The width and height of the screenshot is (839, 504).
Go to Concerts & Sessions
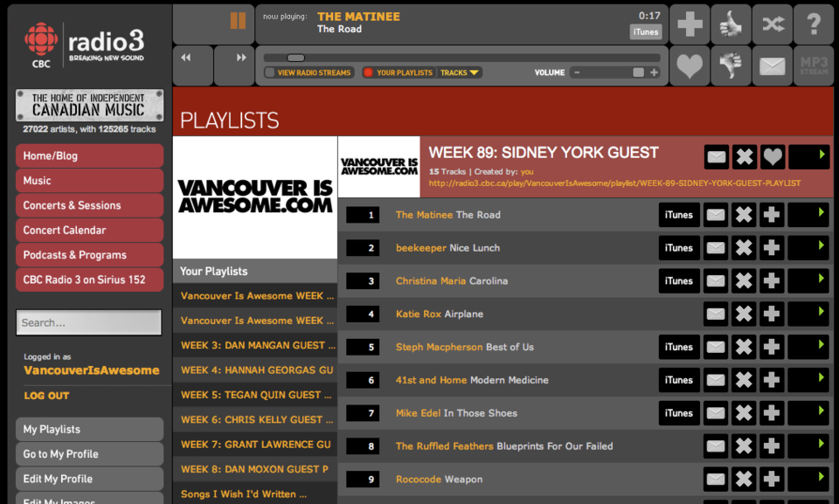(89, 205)
